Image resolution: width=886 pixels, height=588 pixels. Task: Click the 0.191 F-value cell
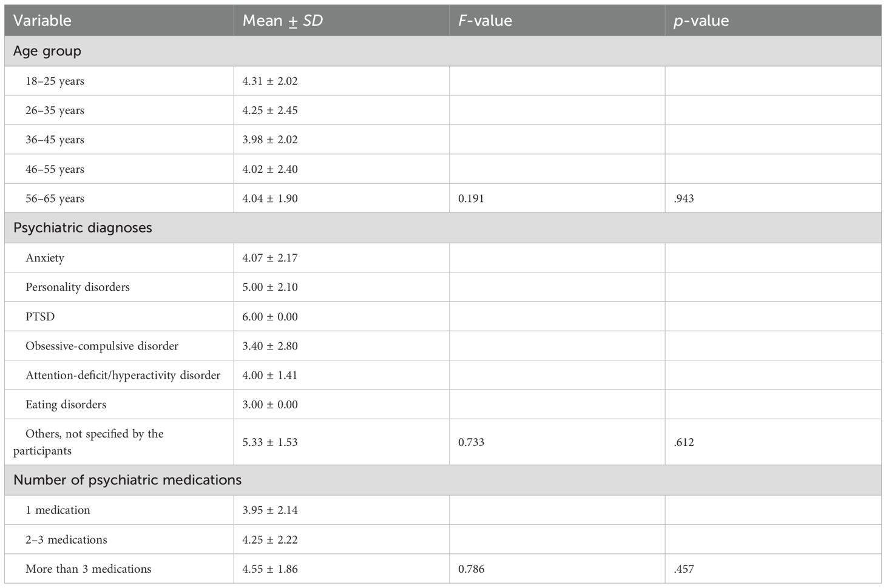click(x=471, y=198)
